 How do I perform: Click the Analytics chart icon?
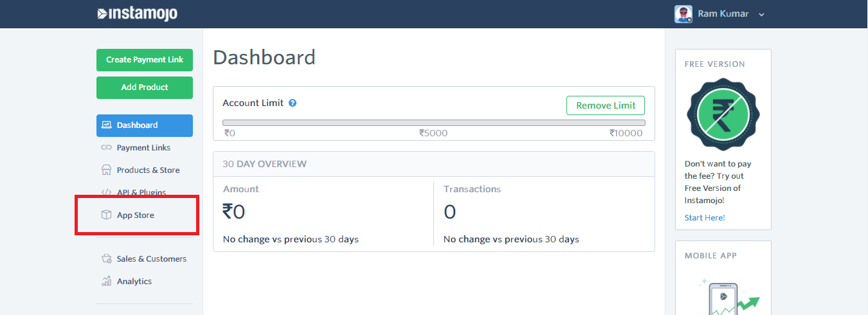pos(107,282)
